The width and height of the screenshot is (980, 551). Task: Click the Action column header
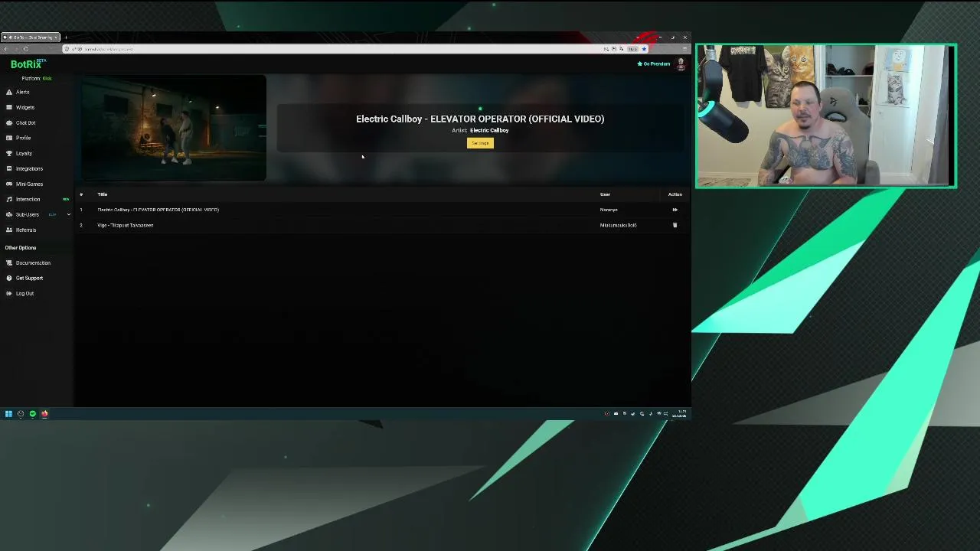point(675,194)
